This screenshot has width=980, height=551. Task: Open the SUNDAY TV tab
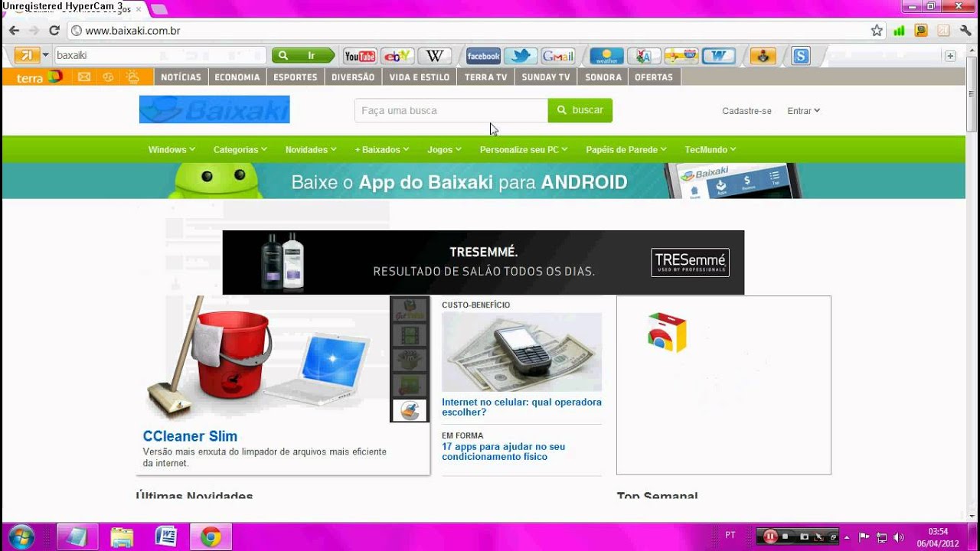click(x=546, y=77)
